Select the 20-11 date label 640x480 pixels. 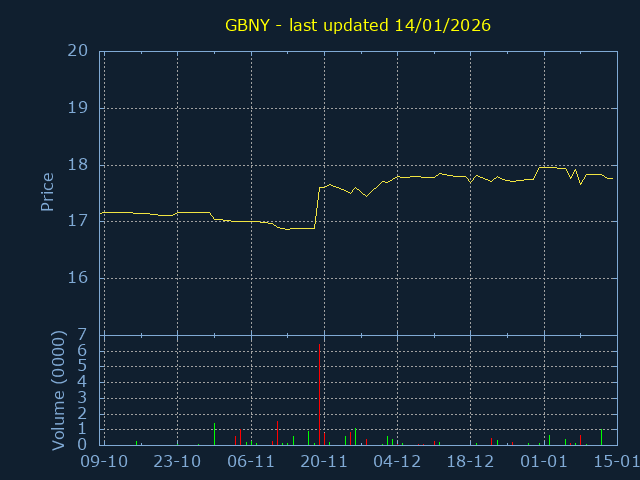pyautogui.click(x=324, y=462)
